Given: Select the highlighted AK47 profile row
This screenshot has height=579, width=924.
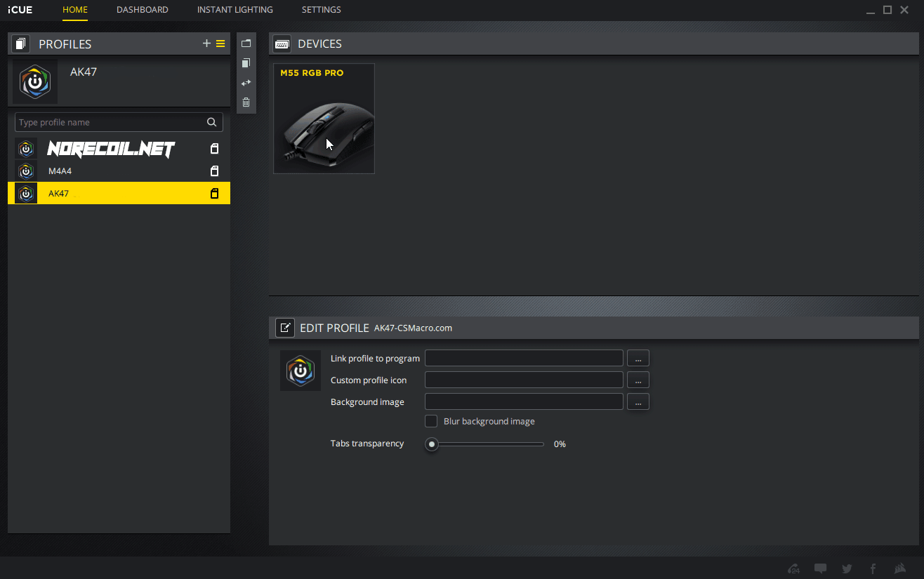Looking at the screenshot, I should pyautogui.click(x=119, y=193).
